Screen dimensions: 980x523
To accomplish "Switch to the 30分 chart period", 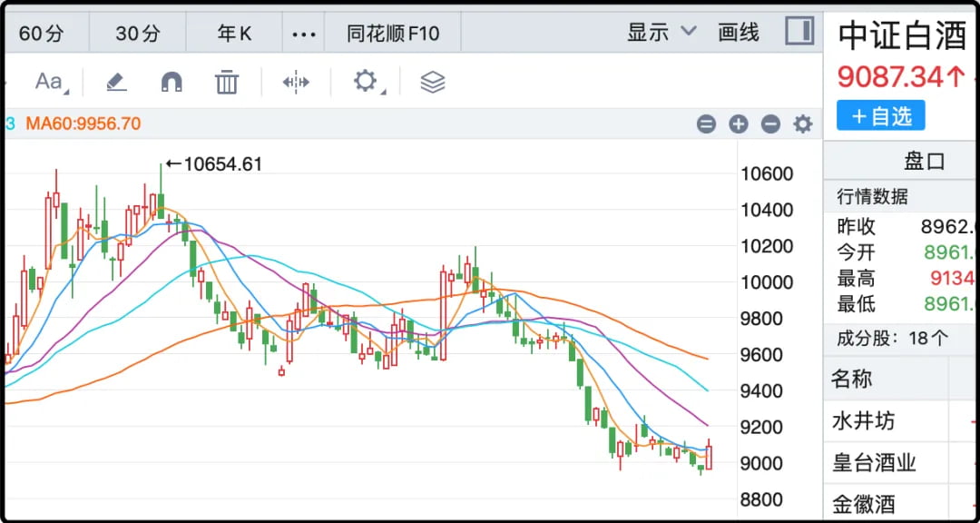I will coord(138,34).
